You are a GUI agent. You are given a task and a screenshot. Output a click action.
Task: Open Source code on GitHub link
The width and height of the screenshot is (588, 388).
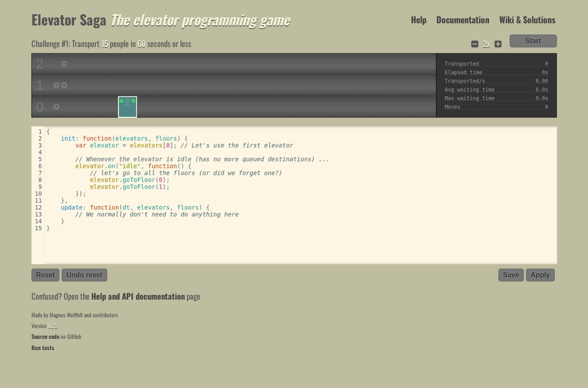pos(45,337)
